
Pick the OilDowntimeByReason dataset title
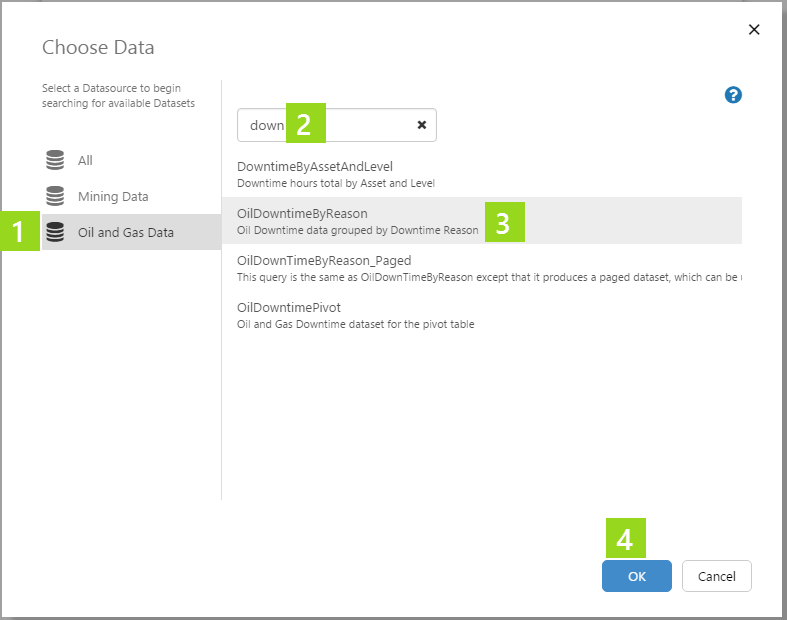pos(302,213)
